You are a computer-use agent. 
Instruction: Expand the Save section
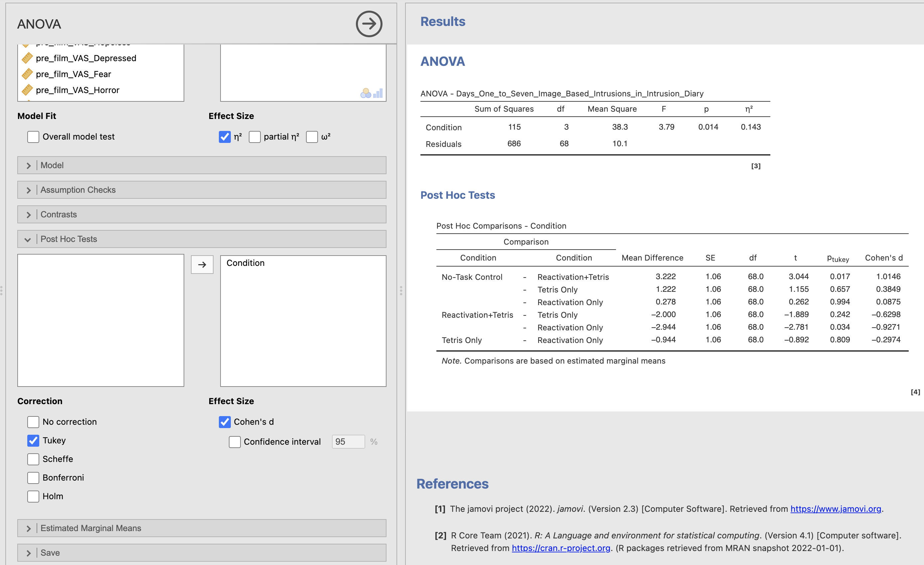(202, 553)
